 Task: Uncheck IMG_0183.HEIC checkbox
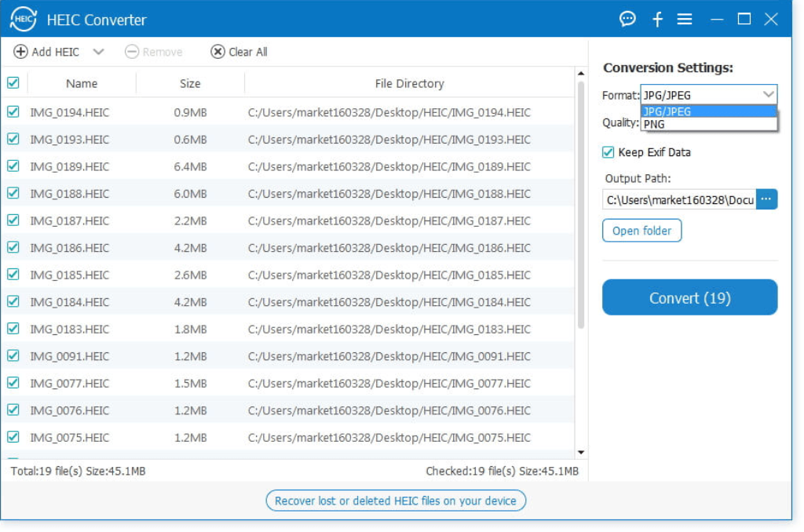(x=13, y=329)
